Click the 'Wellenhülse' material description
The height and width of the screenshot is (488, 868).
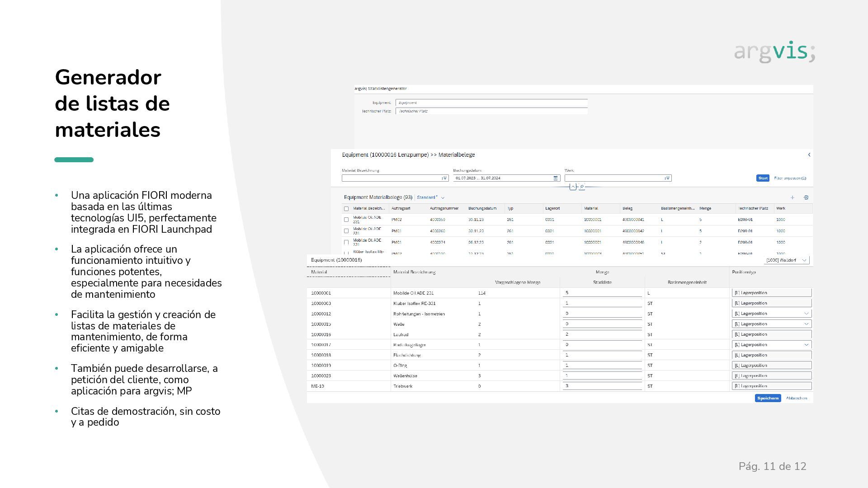[x=405, y=376]
